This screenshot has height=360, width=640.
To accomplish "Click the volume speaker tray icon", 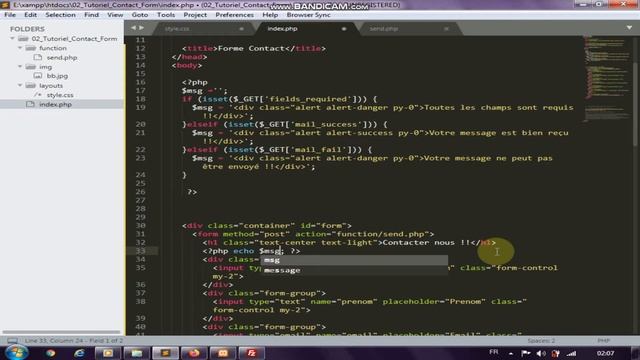I will (x=541, y=353).
